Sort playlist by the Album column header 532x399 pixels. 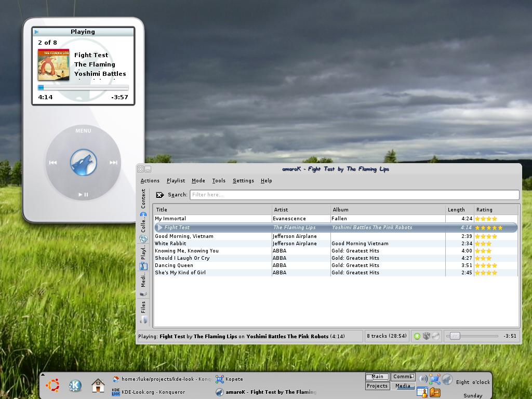(388, 210)
